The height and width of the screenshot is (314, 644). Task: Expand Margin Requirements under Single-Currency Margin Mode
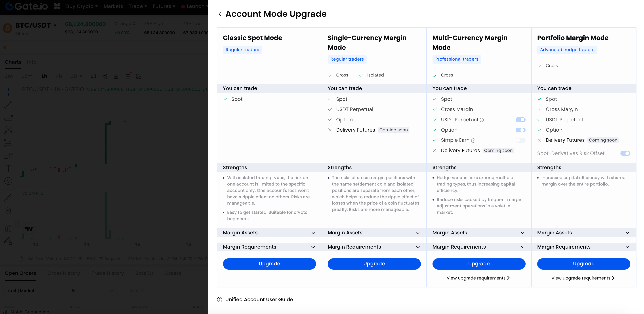tap(417, 247)
